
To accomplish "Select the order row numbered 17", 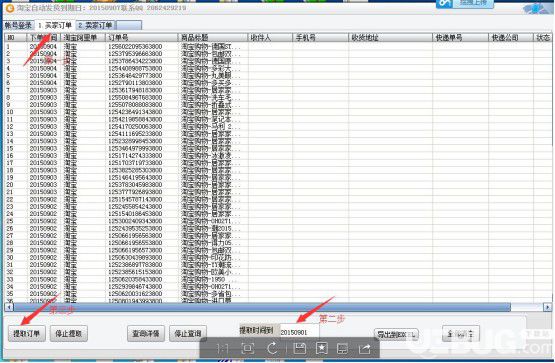I will 278,163.
